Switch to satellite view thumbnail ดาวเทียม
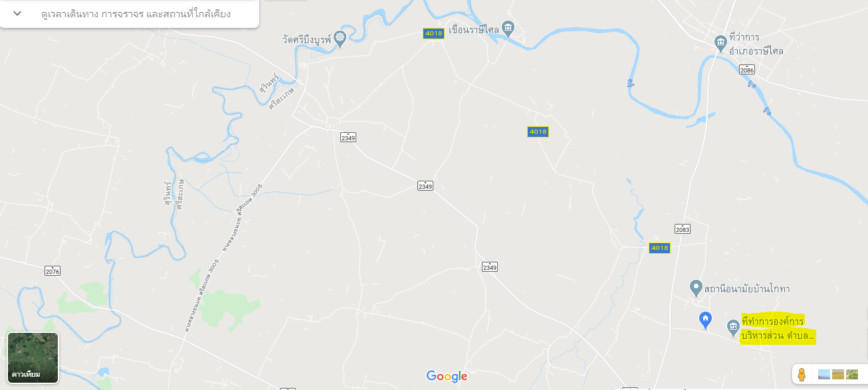Image resolution: width=868 pixels, height=390 pixels. tap(33, 358)
